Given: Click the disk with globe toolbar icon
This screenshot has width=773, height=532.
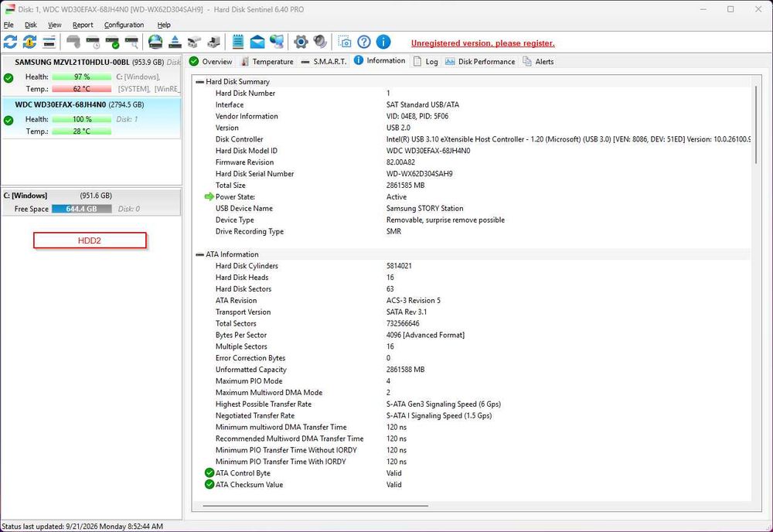Looking at the screenshot, I should click(x=155, y=42).
